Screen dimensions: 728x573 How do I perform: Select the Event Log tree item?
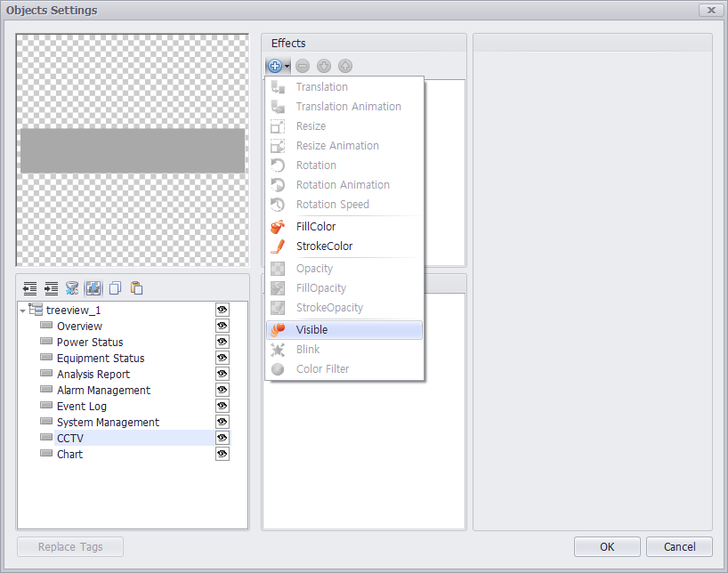point(82,407)
